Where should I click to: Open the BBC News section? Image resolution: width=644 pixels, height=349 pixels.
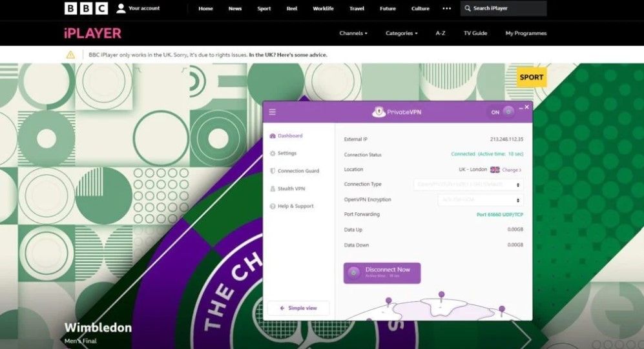pos(235,8)
